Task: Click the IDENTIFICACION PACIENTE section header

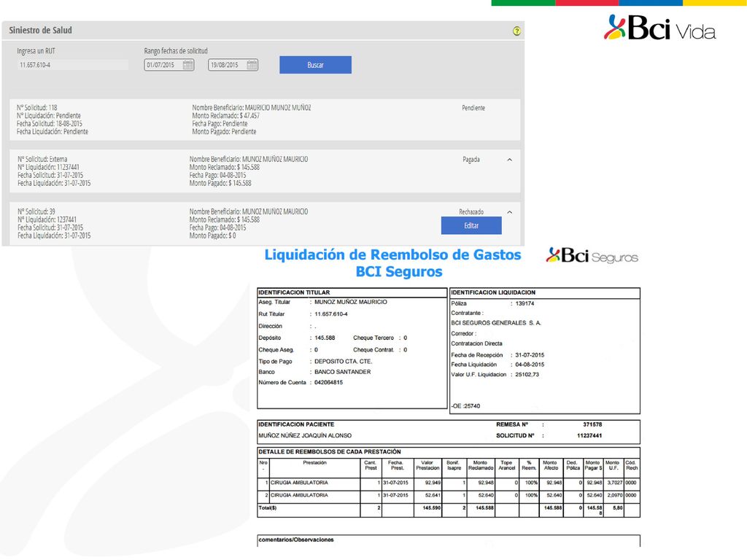Action: tap(296, 424)
